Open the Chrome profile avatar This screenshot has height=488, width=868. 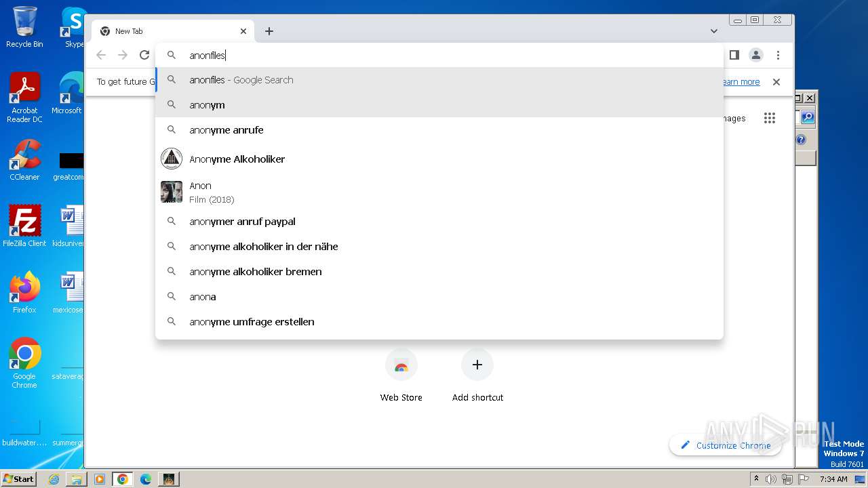(756, 55)
